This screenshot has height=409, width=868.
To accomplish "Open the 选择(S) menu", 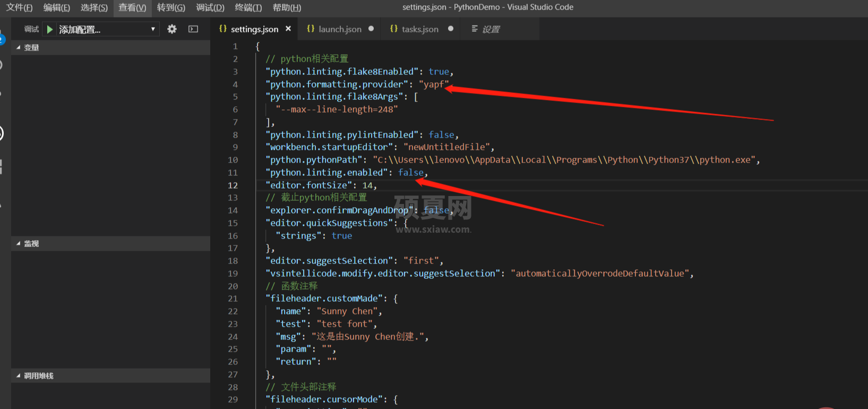I will (x=94, y=7).
